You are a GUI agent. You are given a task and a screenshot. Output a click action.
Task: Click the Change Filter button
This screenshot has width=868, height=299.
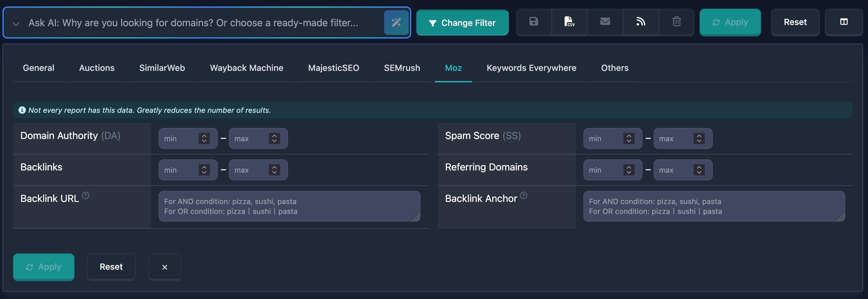point(462,23)
